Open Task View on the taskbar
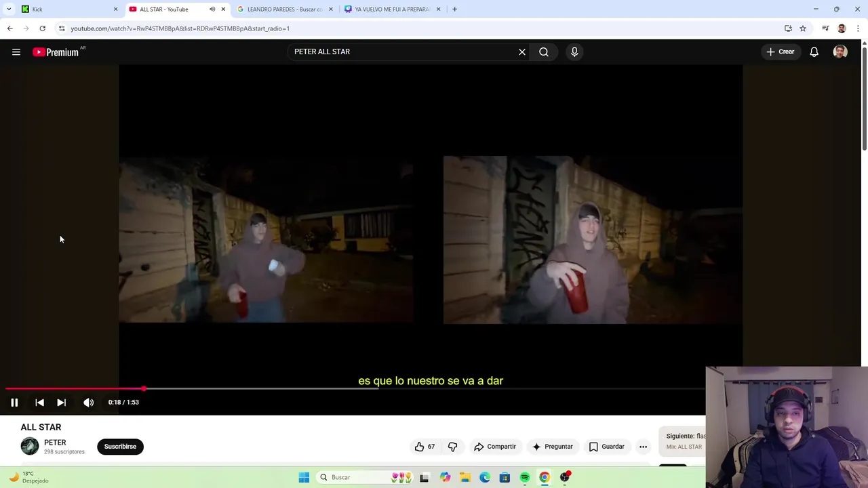 [x=424, y=477]
